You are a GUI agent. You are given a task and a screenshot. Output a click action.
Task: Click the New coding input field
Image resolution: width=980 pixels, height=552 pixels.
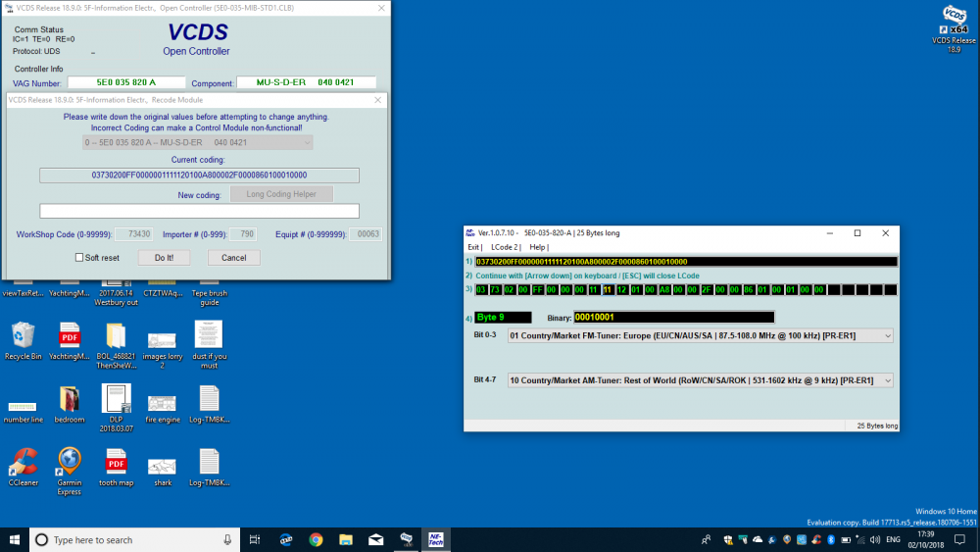click(199, 211)
